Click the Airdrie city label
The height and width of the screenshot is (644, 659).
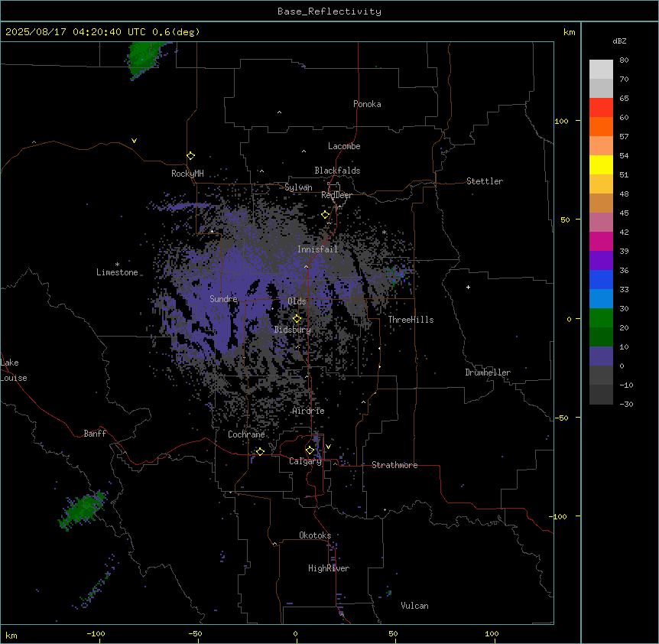(308, 411)
